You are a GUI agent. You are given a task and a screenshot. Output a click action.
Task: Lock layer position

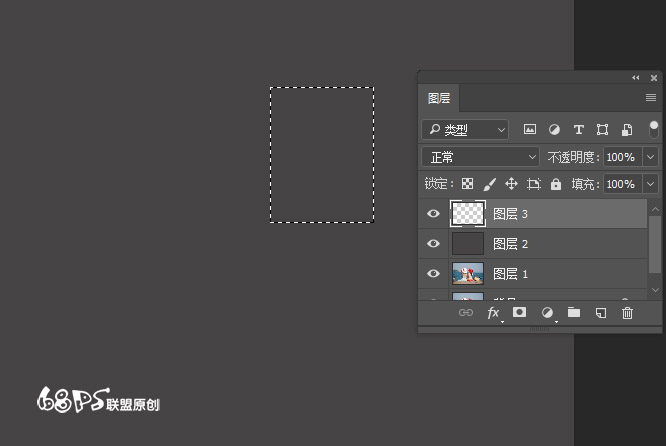click(511, 184)
